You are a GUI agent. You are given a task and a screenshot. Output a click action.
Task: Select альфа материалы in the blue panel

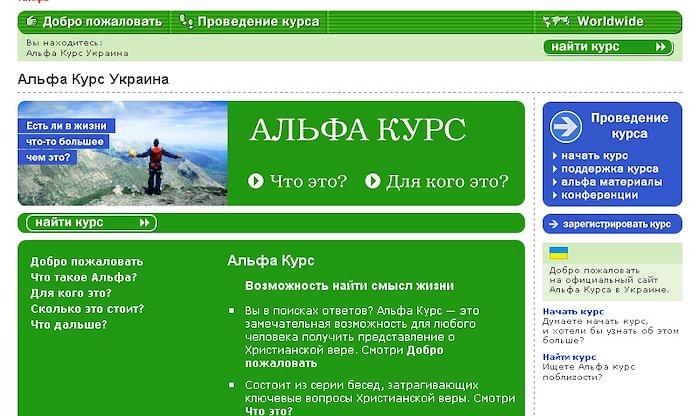point(611,182)
